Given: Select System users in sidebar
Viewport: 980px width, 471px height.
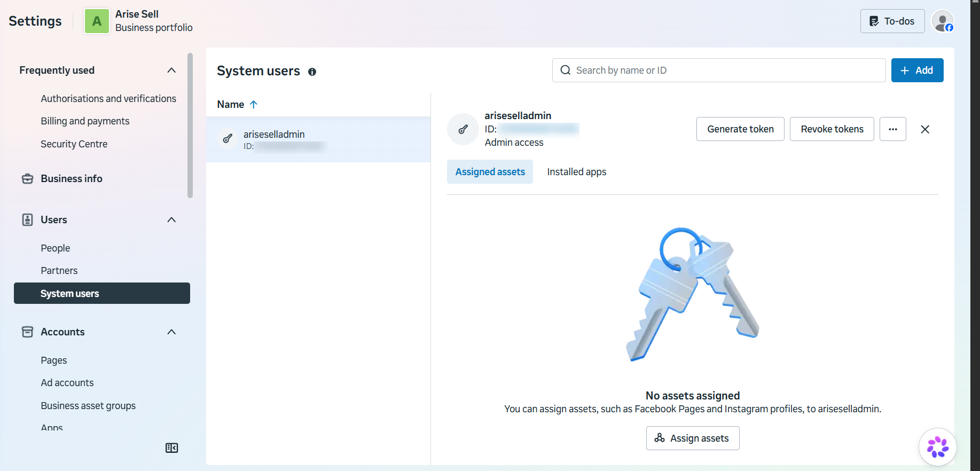Looking at the screenshot, I should tap(102, 293).
